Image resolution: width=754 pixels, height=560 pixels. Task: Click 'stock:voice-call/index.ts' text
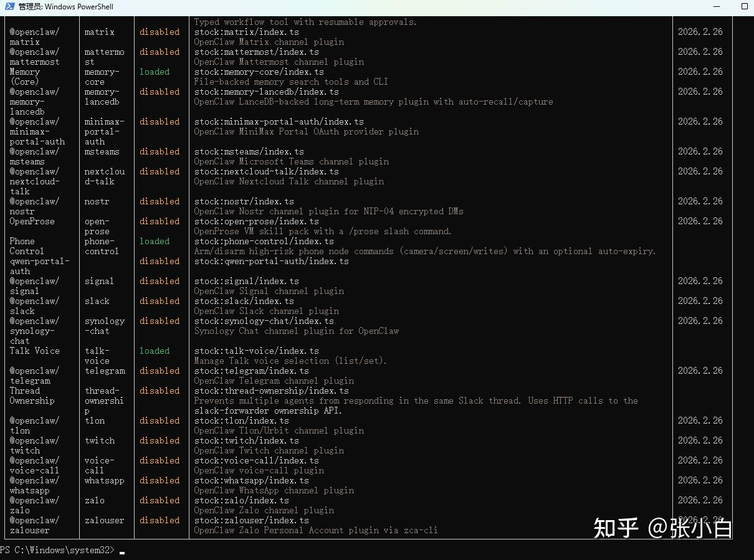coord(257,460)
